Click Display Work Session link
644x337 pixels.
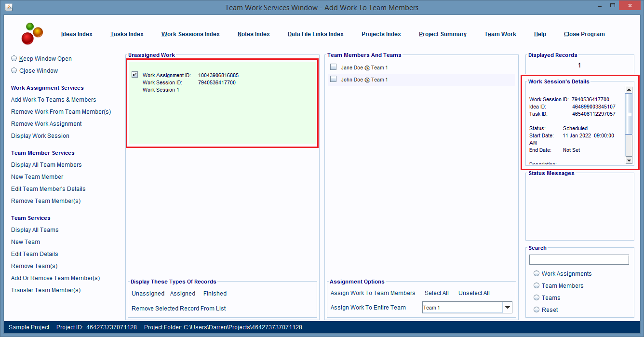pyautogui.click(x=40, y=136)
